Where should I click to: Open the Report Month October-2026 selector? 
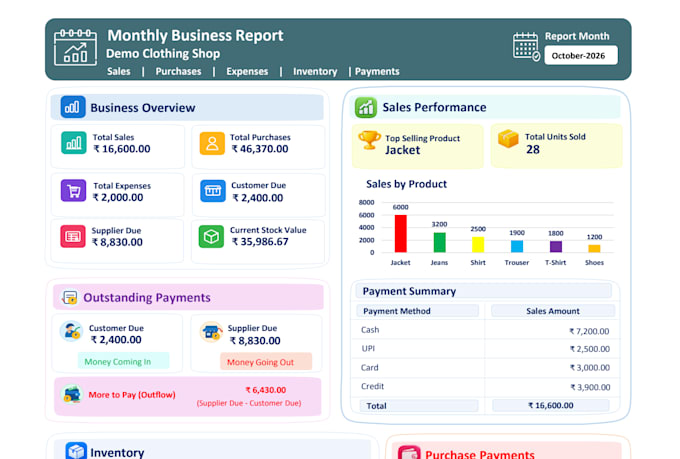pos(581,56)
